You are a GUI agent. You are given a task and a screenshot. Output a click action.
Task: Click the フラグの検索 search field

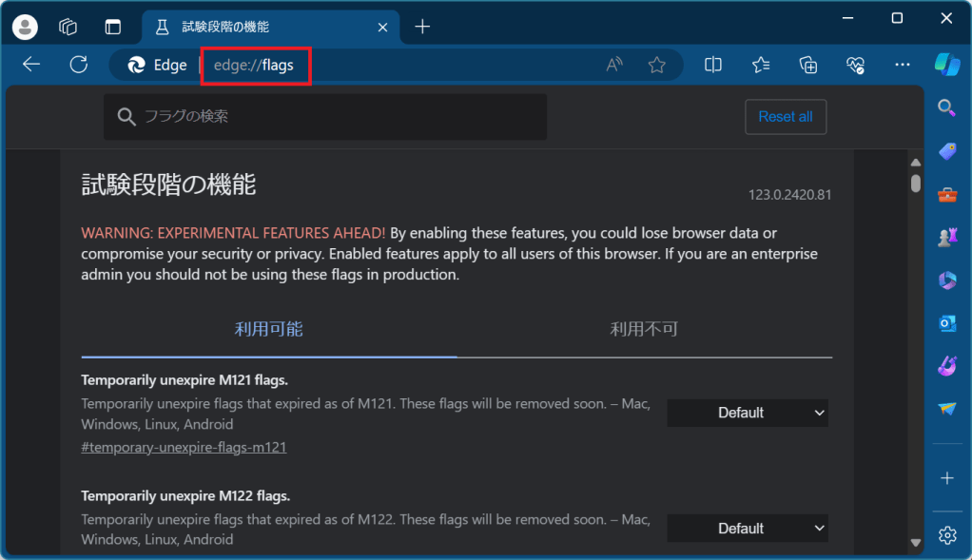[325, 117]
